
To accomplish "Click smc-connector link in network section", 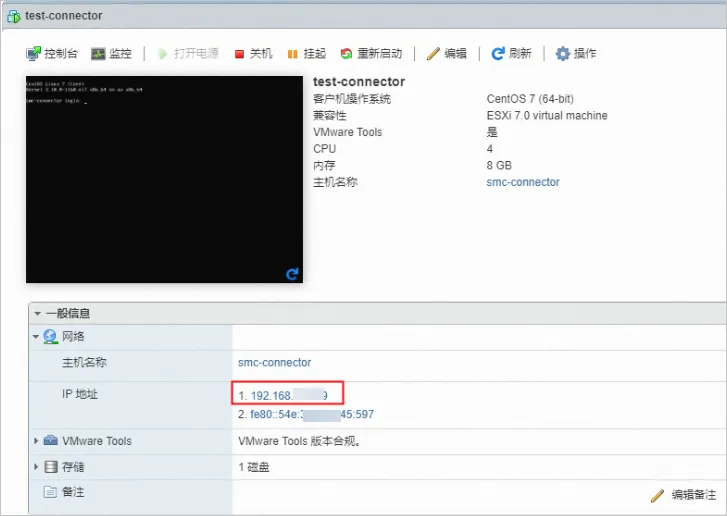I will [x=274, y=363].
